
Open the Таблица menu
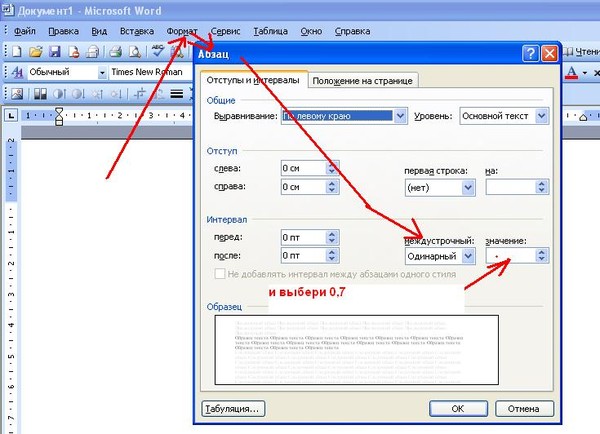[271, 31]
